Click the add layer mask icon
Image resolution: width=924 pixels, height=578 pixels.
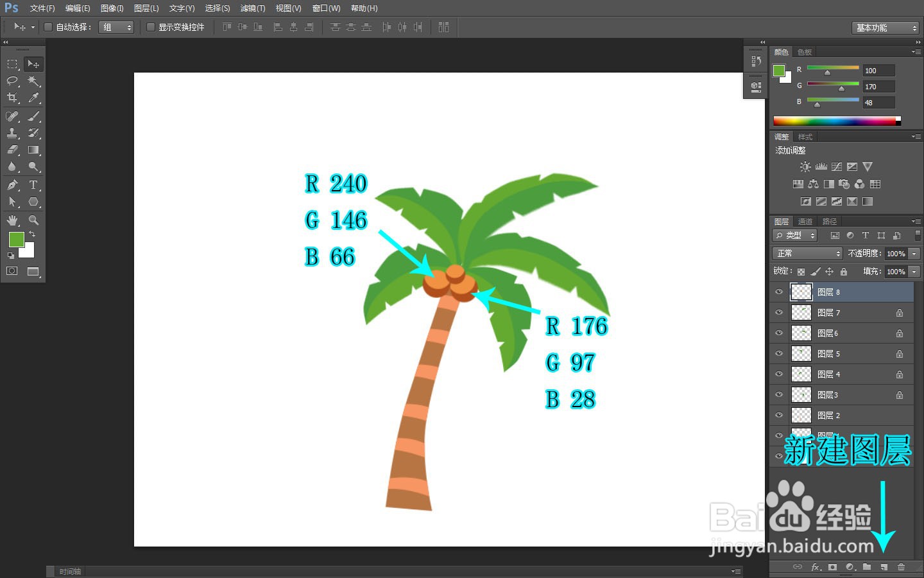[x=832, y=567]
